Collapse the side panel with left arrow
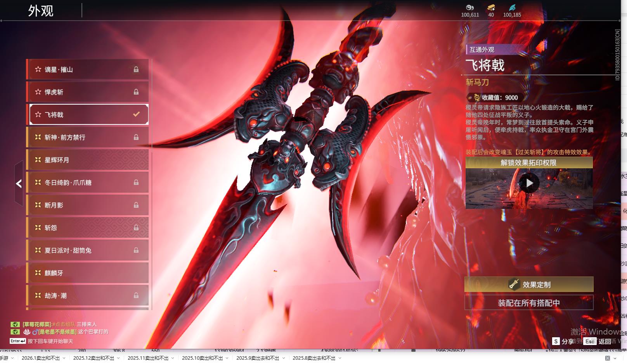The image size is (627, 364). click(19, 183)
